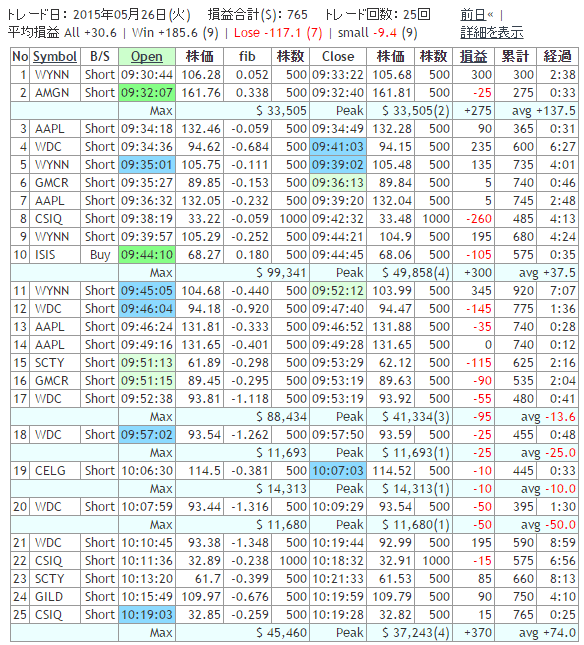Screen dimensions: 584x645
Task: Click open time 09:35:01 in row 5
Action: (x=147, y=165)
